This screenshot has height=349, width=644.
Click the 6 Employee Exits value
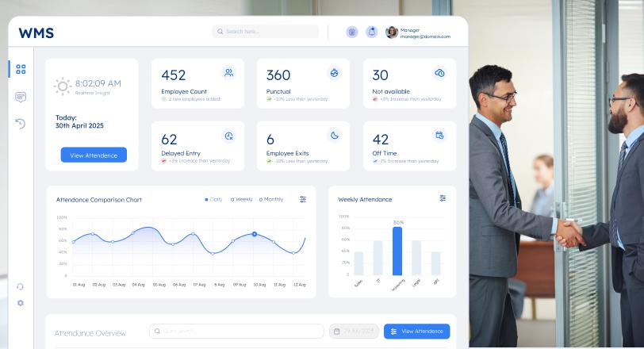(x=270, y=140)
